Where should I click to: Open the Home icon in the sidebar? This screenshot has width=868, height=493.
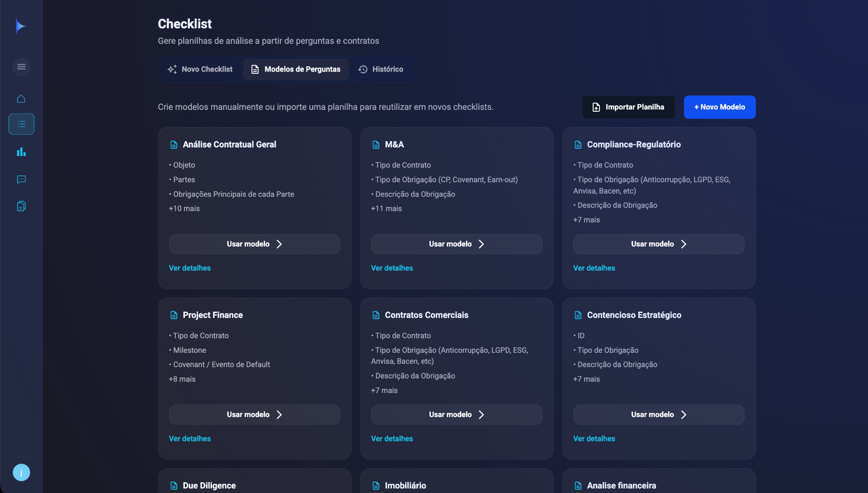21,99
